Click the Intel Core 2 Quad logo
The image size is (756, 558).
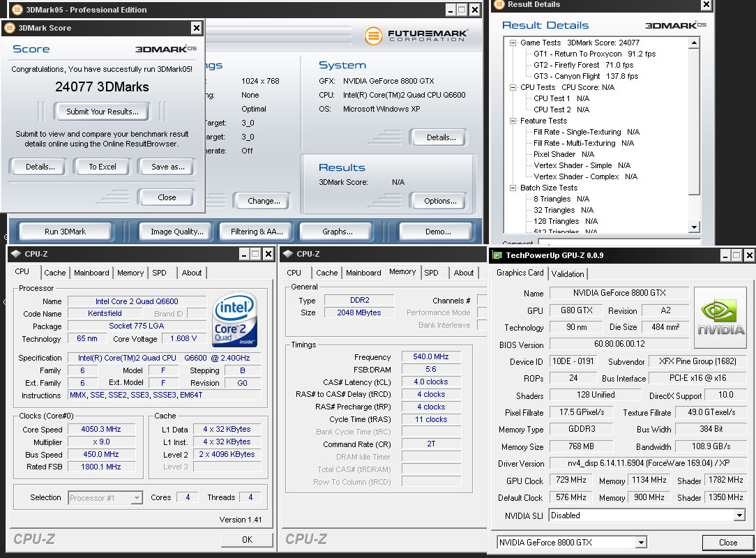(x=235, y=319)
